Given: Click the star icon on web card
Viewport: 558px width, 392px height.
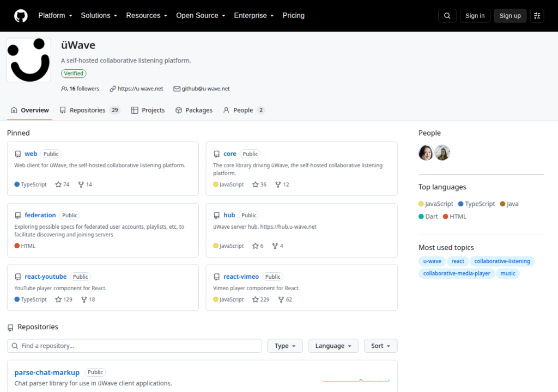Looking at the screenshot, I should click(x=58, y=184).
